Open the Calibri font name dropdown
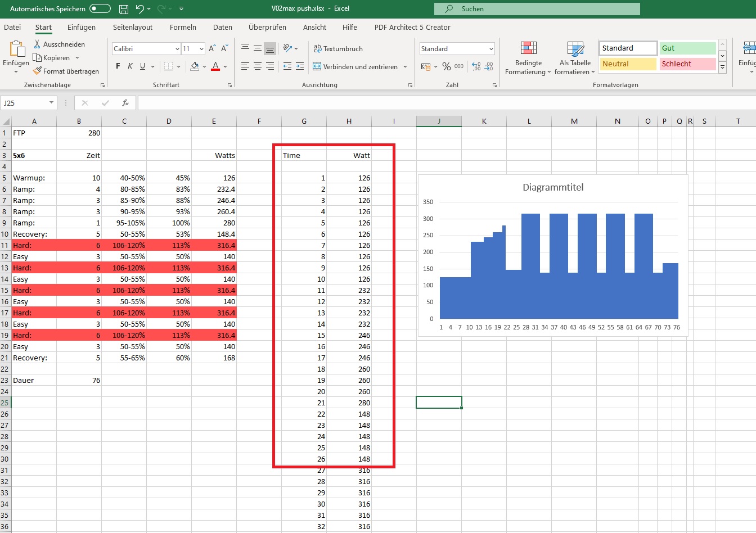The image size is (756, 533). 177,49
